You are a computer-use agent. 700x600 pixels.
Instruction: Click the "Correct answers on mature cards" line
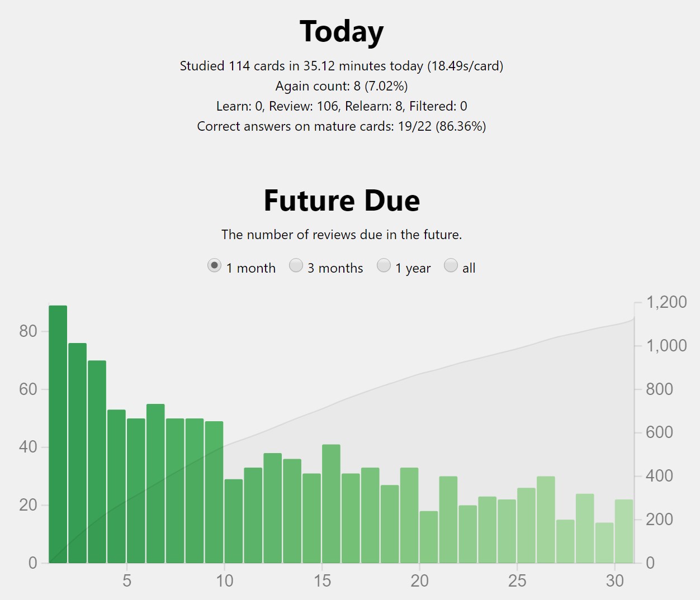click(342, 126)
